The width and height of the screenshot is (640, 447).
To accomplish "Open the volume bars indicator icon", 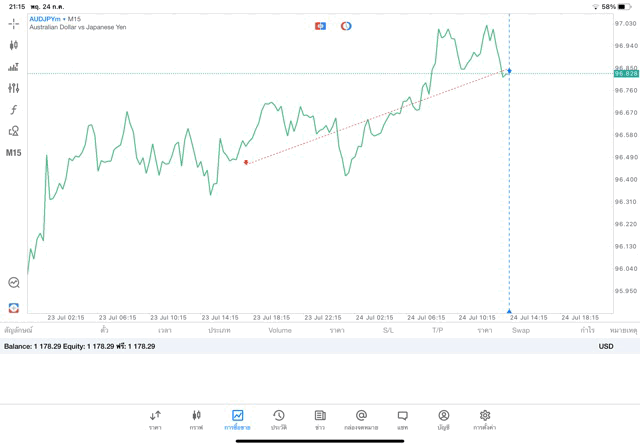I will click(13, 67).
